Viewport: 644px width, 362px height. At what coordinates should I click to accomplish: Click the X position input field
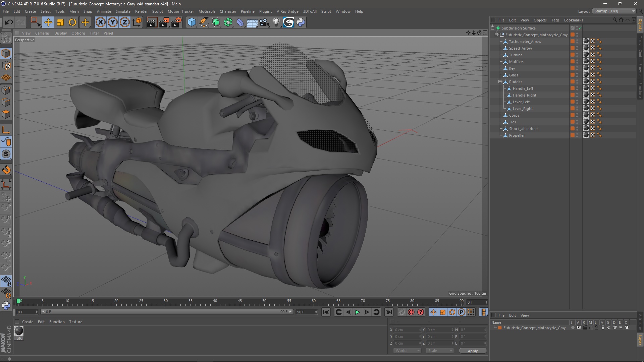pyautogui.click(x=407, y=330)
